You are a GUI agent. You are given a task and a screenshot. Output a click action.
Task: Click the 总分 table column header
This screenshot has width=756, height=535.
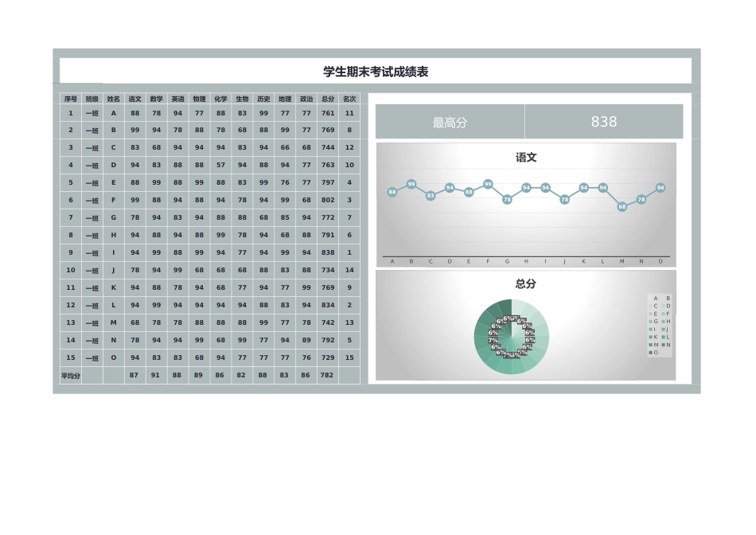click(x=328, y=99)
